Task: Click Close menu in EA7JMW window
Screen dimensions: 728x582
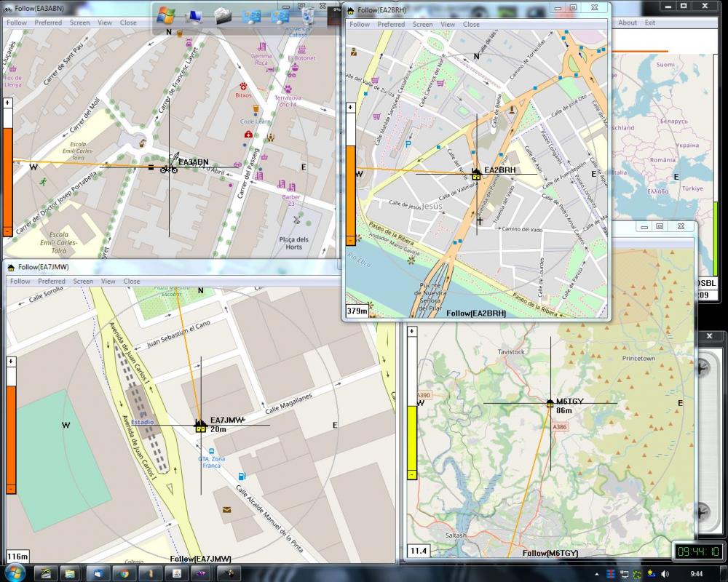Action: point(132,281)
